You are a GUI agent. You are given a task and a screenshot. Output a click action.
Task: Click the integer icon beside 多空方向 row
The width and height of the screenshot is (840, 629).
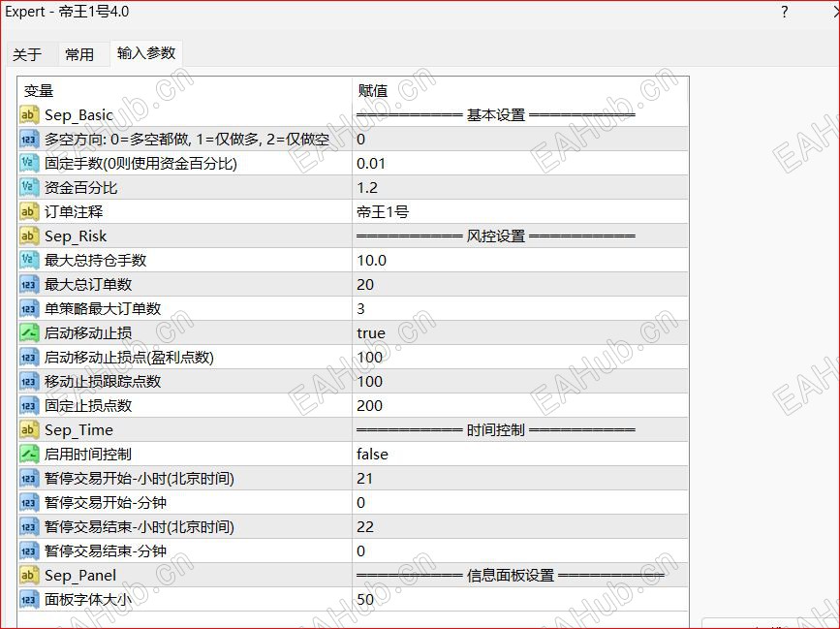29,139
